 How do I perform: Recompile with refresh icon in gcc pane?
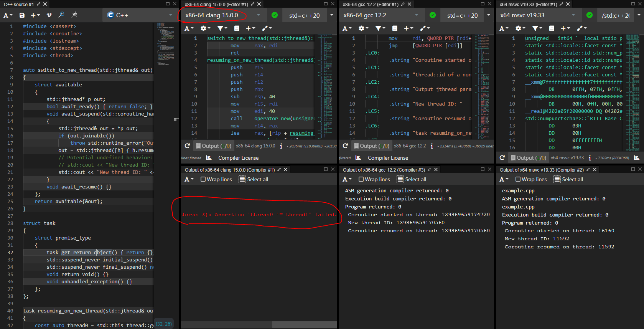(345, 146)
